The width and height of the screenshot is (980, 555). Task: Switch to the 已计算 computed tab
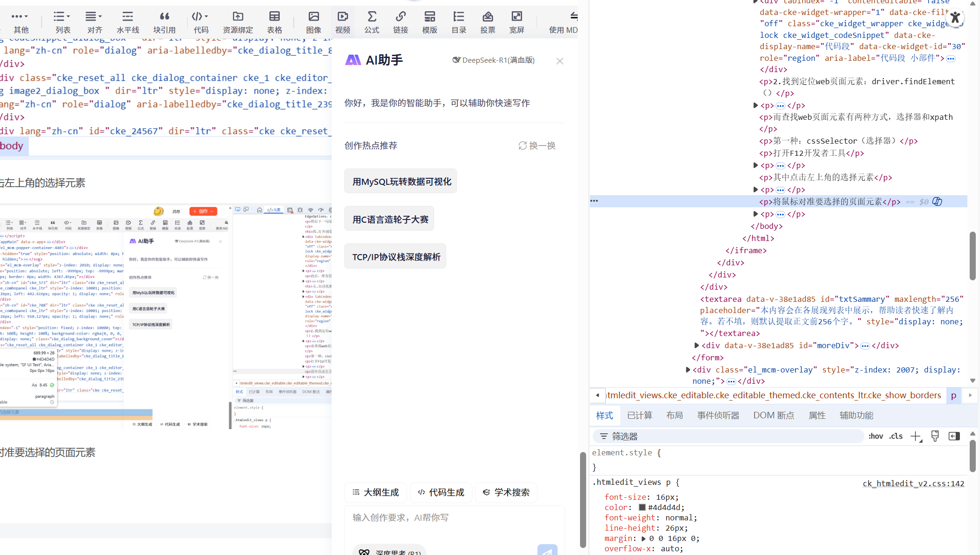coord(639,416)
